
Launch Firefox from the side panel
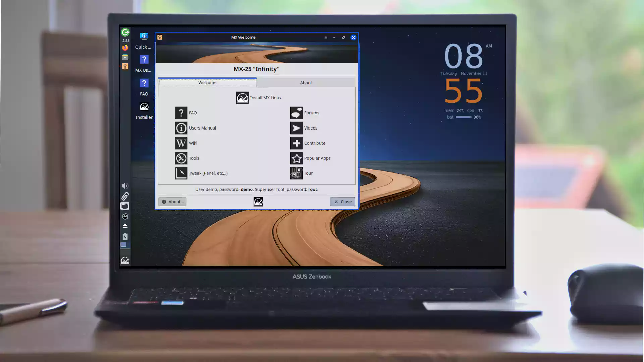point(125,48)
